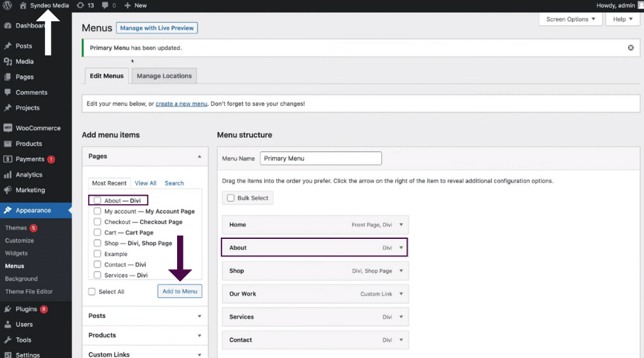Open the Screen Options dropdown

coord(571,19)
